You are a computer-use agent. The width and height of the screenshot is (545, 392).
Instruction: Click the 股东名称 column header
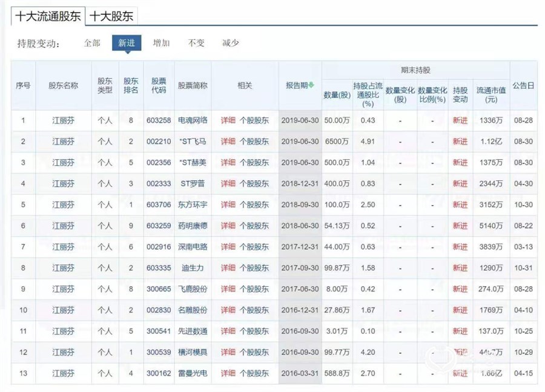pyautogui.click(x=63, y=85)
